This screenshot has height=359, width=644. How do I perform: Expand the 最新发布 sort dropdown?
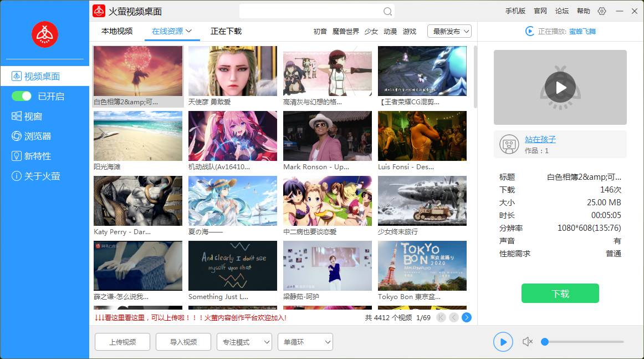coord(449,32)
